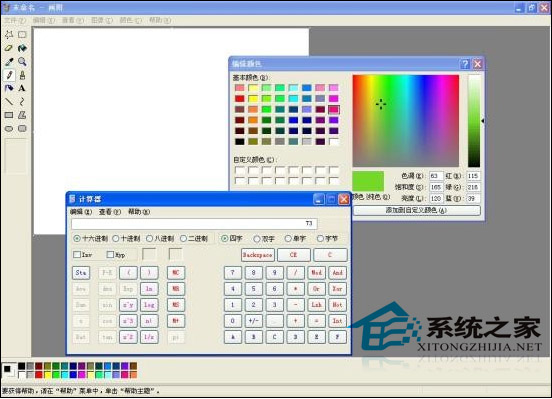Open the 图像 menu in Paint
552x399 pixels.
[x=102, y=20]
